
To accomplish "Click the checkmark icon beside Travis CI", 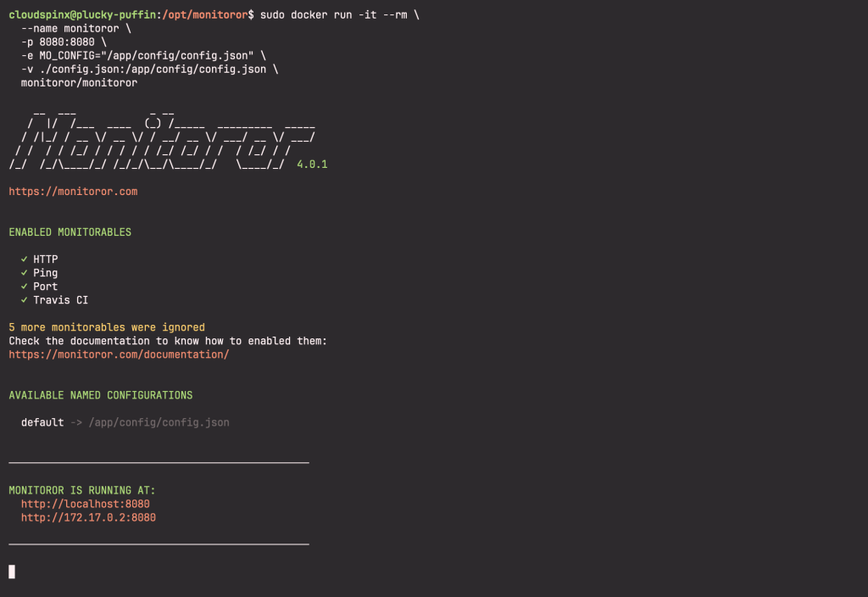I will coord(21,299).
